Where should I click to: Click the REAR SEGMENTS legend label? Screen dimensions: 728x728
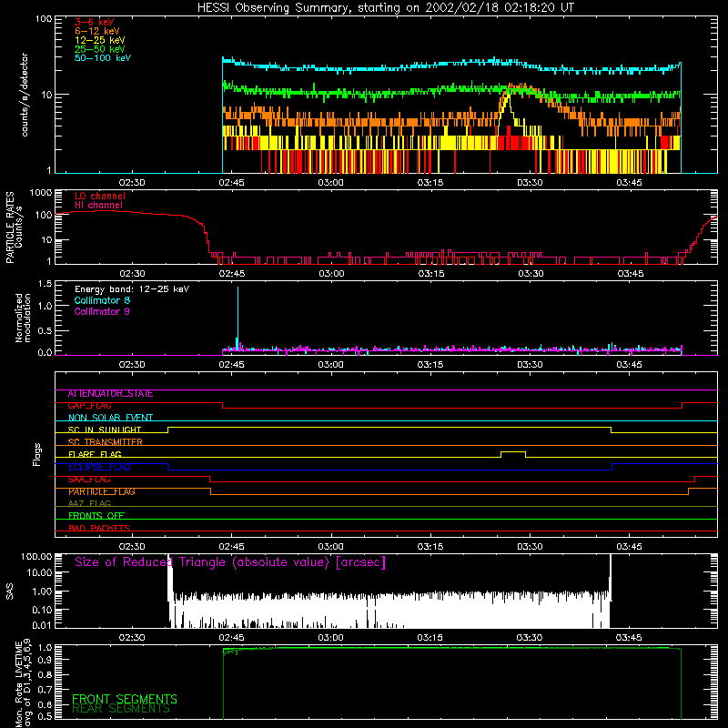click(x=121, y=709)
